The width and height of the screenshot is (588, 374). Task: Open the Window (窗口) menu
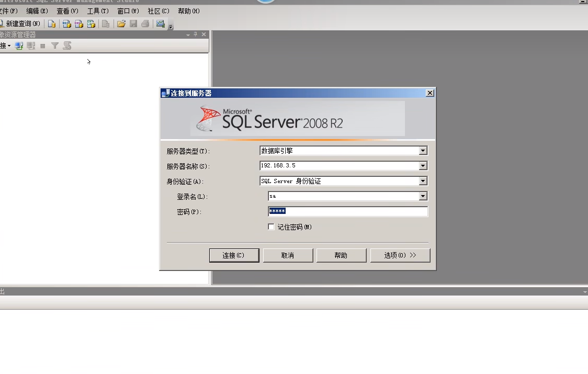[x=128, y=12]
